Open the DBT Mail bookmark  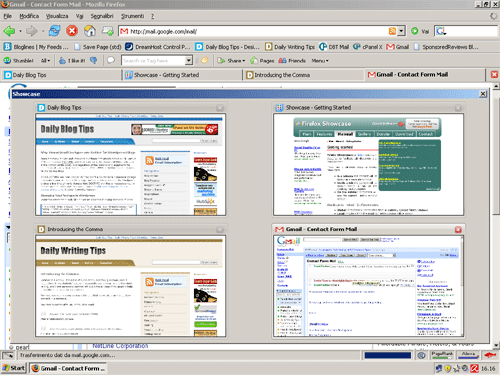click(334, 47)
